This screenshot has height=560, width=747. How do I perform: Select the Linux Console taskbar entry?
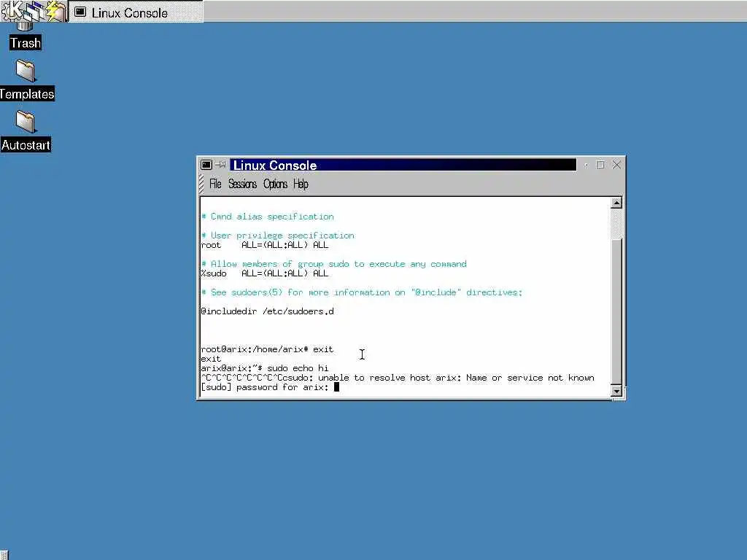[136, 12]
